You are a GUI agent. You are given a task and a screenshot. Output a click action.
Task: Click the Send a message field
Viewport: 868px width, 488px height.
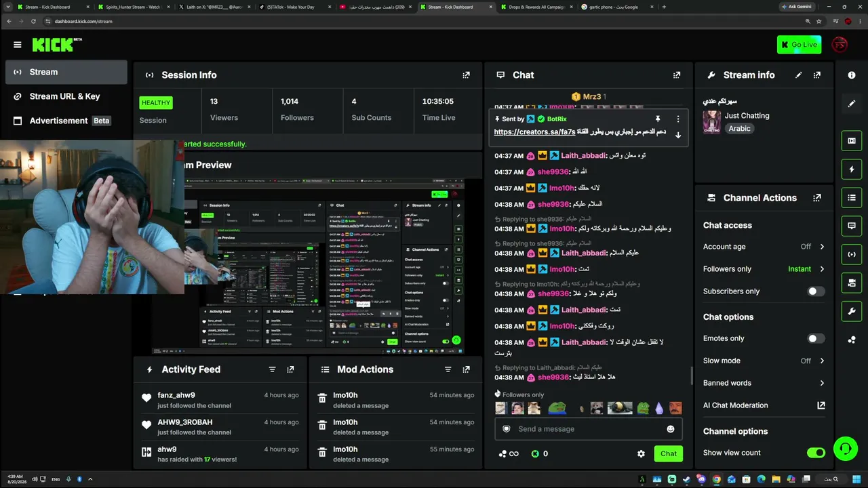(x=588, y=429)
